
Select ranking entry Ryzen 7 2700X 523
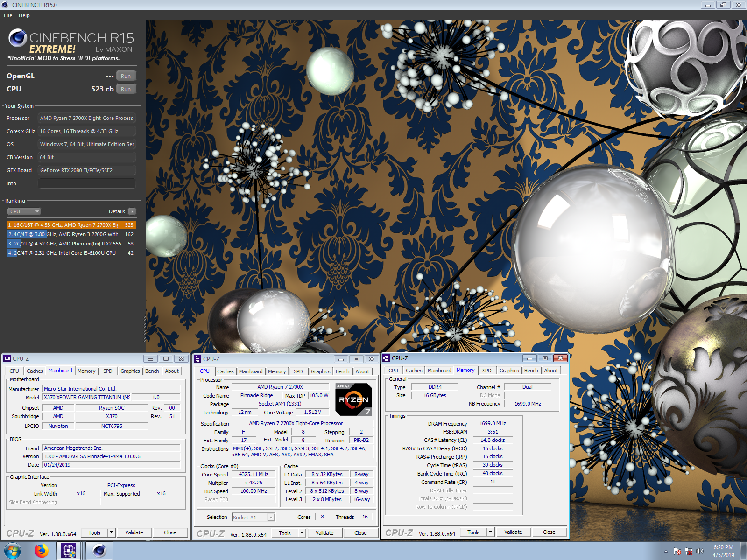tap(71, 225)
